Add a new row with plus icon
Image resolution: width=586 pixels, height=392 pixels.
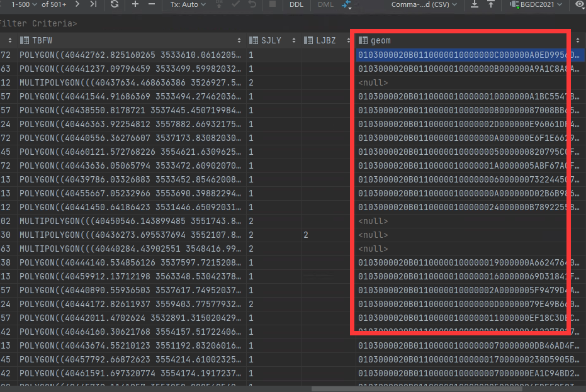(135, 4)
